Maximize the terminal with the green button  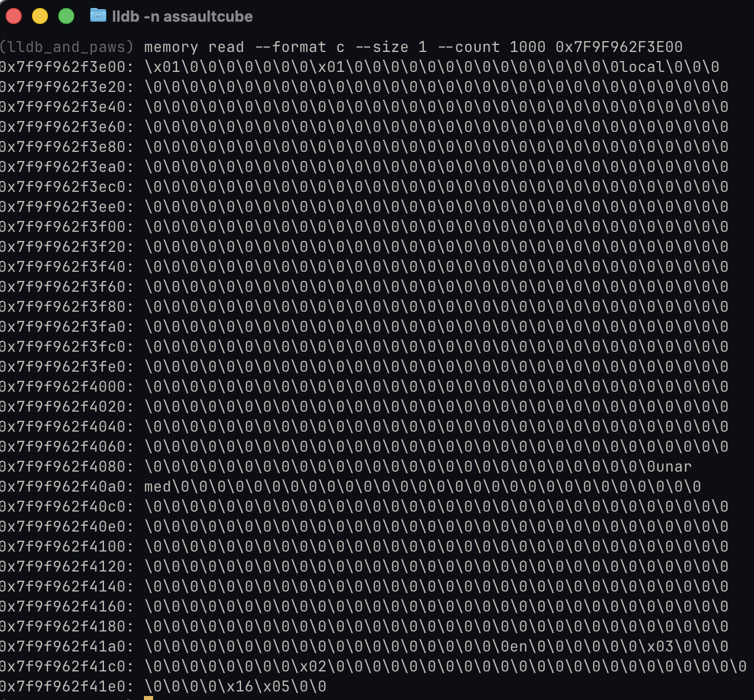pyautogui.click(x=66, y=16)
